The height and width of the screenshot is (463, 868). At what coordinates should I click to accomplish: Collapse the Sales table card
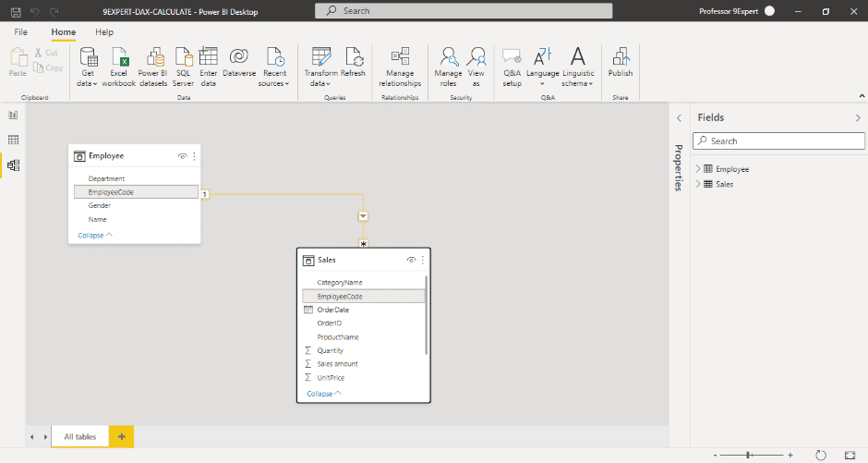pos(324,394)
